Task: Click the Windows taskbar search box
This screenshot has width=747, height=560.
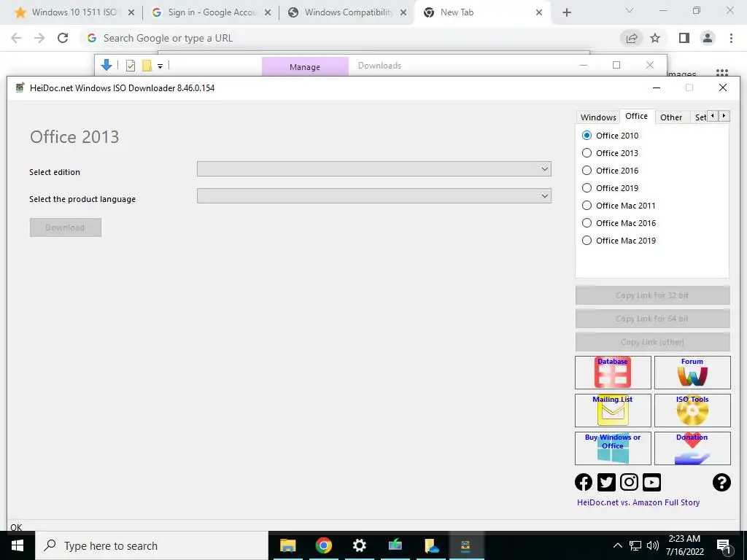Action: click(152, 545)
